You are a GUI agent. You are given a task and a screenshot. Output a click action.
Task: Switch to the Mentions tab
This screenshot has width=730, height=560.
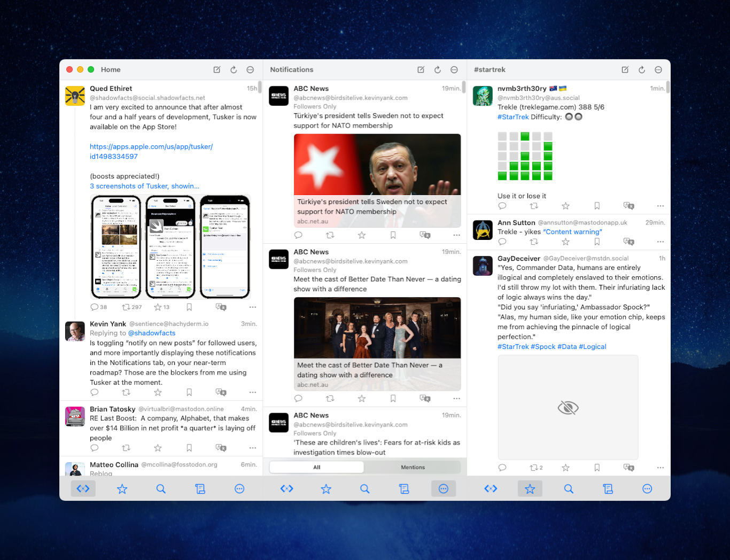tap(413, 467)
